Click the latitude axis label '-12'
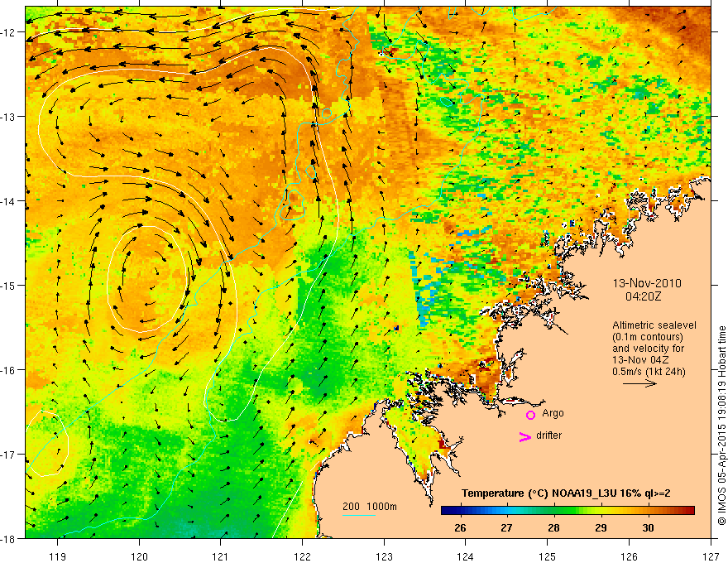 click(8, 32)
